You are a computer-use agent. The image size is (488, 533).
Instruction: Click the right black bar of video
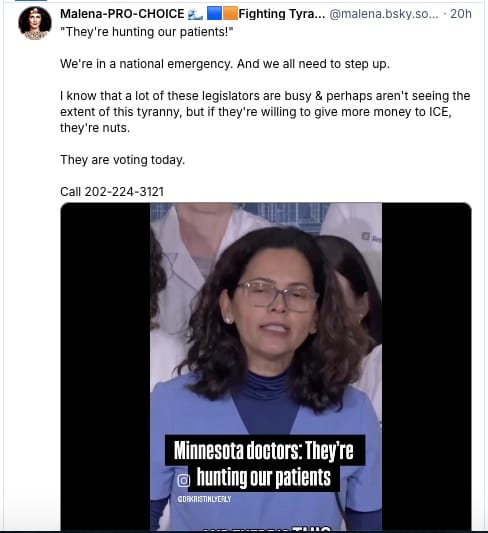tap(426, 366)
